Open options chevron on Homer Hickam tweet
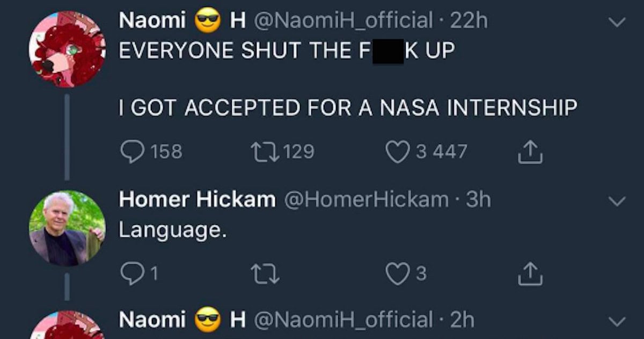 [618, 201]
